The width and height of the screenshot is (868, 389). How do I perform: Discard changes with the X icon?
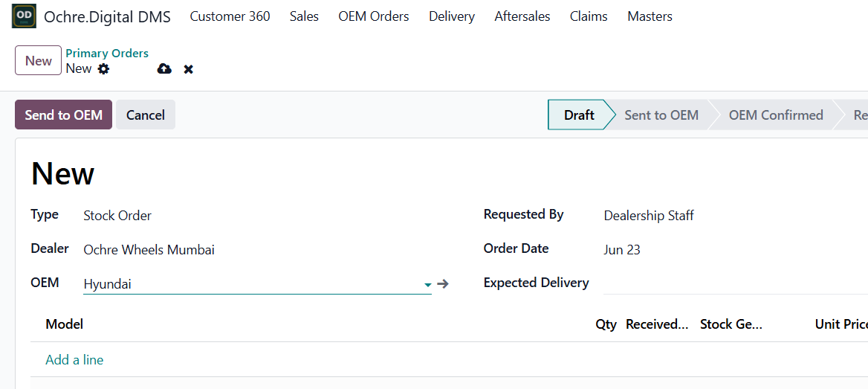189,69
